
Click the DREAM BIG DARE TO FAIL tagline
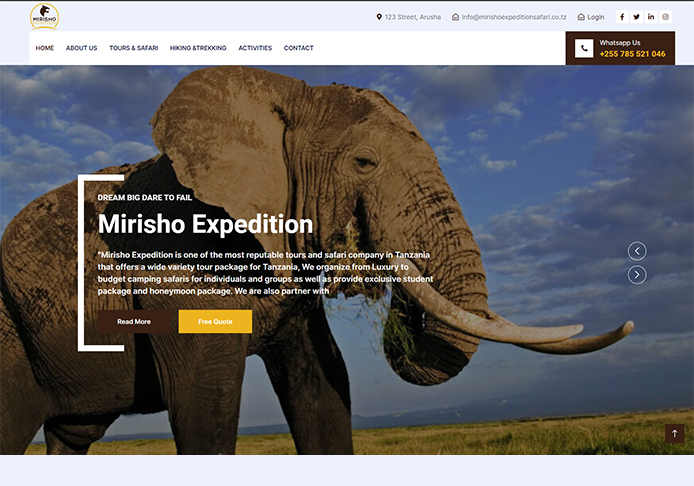[145, 197]
